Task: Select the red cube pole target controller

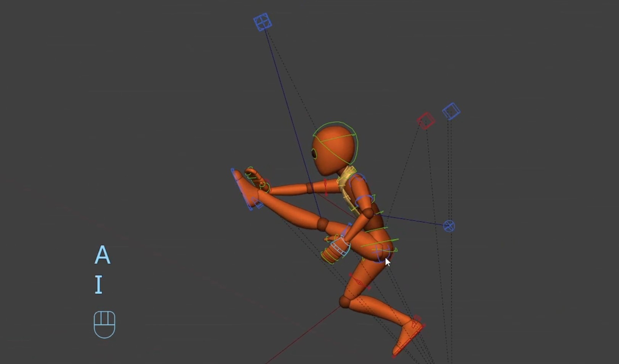Action: pos(426,121)
